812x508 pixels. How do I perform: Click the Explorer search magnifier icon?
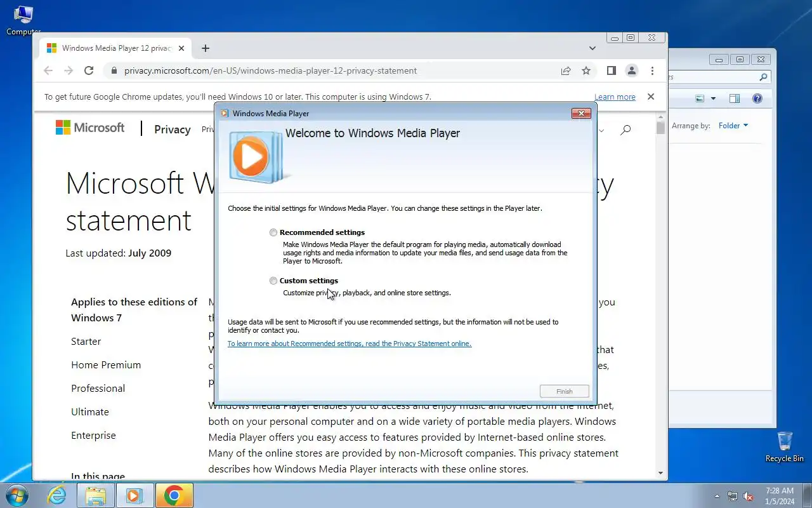tap(764, 77)
